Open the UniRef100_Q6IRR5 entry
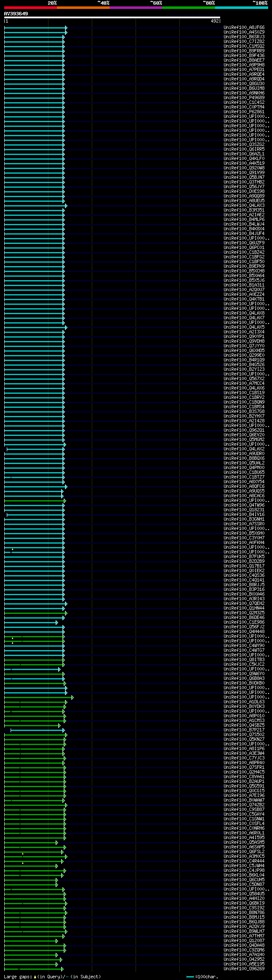This screenshot has height=980, width=272. 244,149
